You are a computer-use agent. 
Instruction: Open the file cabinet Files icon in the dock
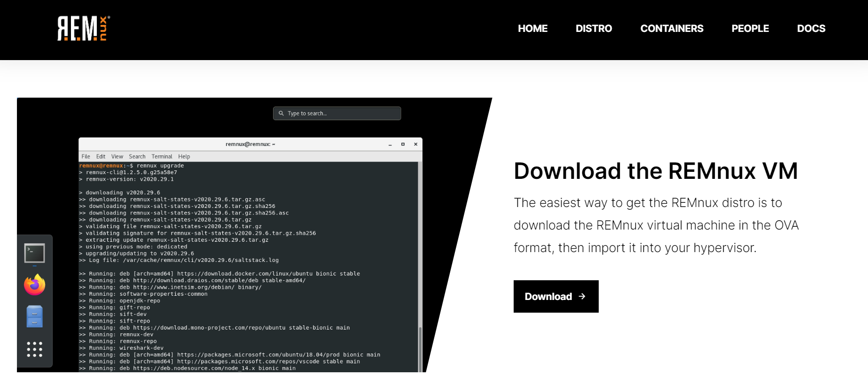34,316
